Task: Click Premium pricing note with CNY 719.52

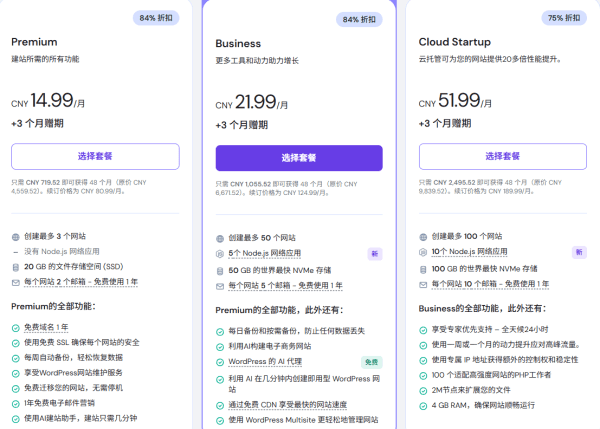Action: click(x=79, y=187)
